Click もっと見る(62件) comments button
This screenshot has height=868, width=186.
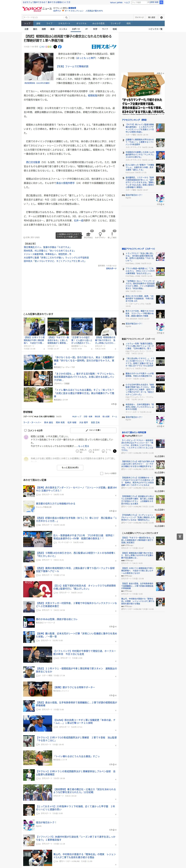pos(70,467)
